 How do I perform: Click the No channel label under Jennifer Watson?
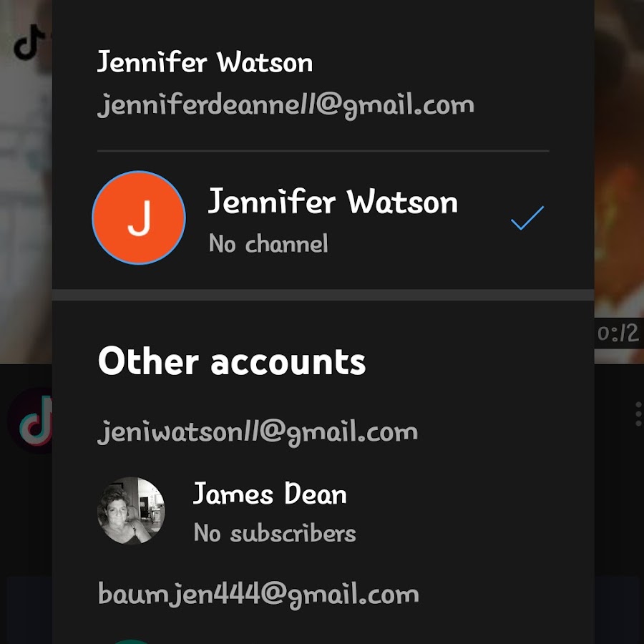click(x=268, y=243)
